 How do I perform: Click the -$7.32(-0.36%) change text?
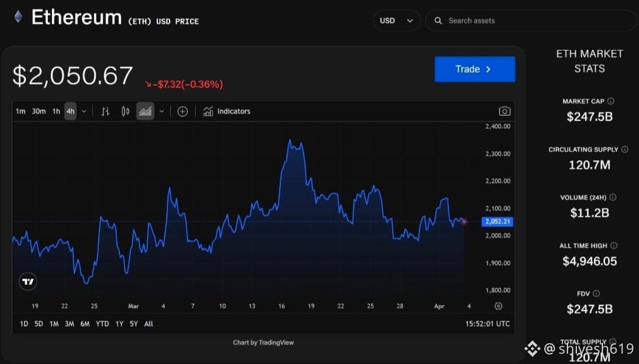pos(184,84)
